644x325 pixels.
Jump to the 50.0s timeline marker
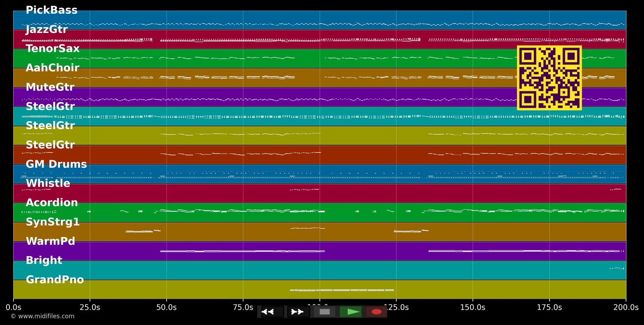(166, 307)
